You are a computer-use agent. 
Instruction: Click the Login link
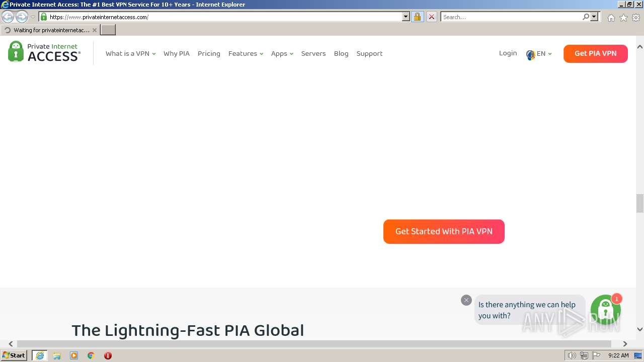(x=508, y=53)
